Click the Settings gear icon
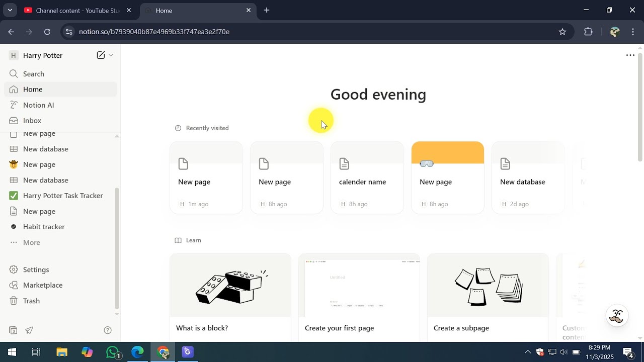This screenshot has width=644, height=362. (x=14, y=269)
